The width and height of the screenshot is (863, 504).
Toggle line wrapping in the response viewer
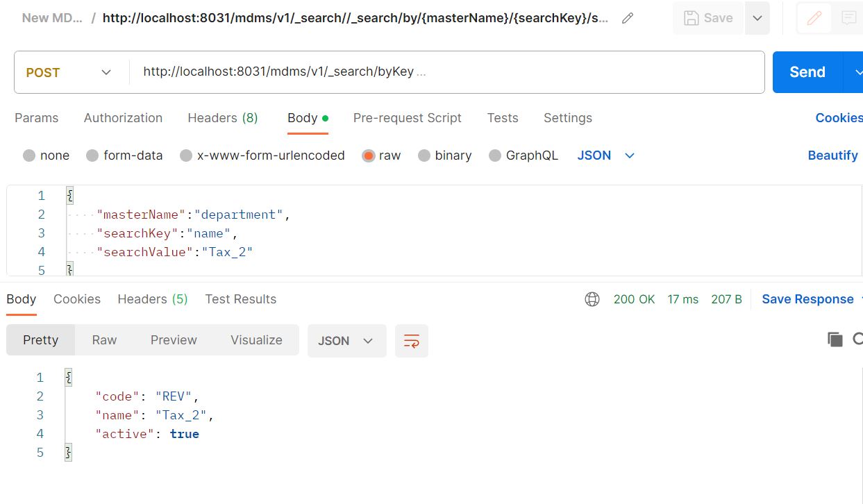pos(411,340)
